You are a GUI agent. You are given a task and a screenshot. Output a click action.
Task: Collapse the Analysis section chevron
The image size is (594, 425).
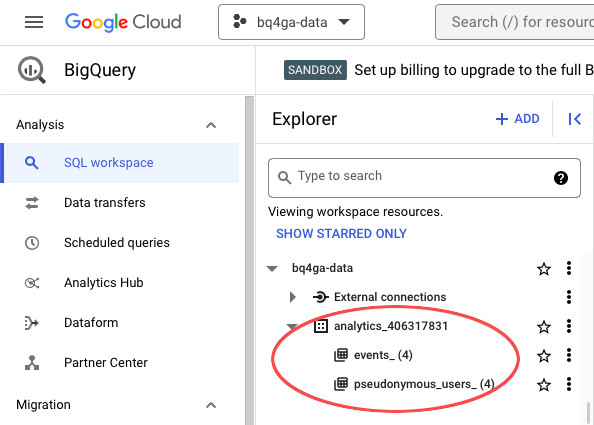tap(211, 125)
